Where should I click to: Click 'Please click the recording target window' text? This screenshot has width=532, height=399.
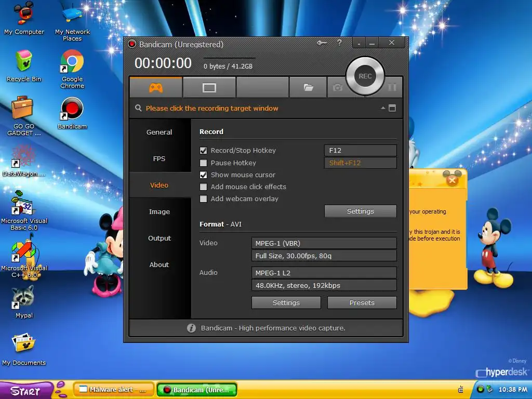click(212, 108)
